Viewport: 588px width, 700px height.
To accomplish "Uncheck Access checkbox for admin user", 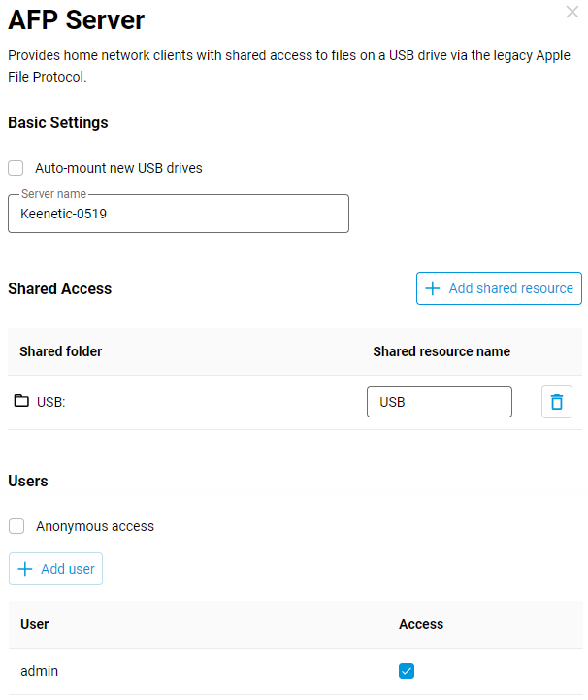I will coord(407,671).
